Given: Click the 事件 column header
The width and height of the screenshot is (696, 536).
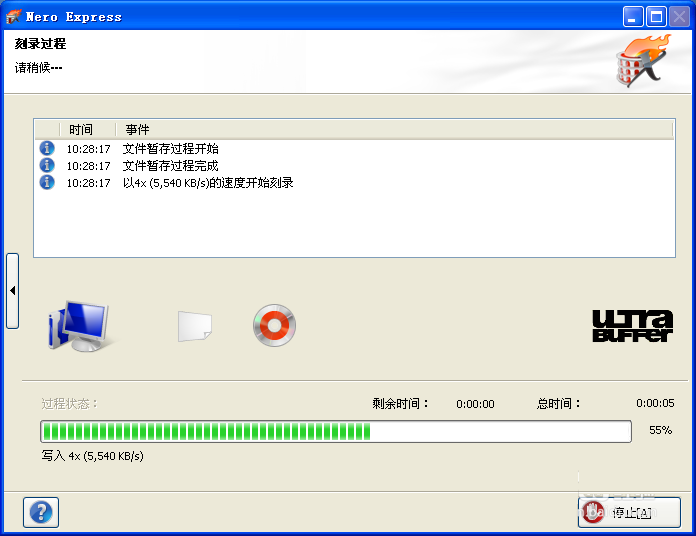Looking at the screenshot, I should point(137,130).
